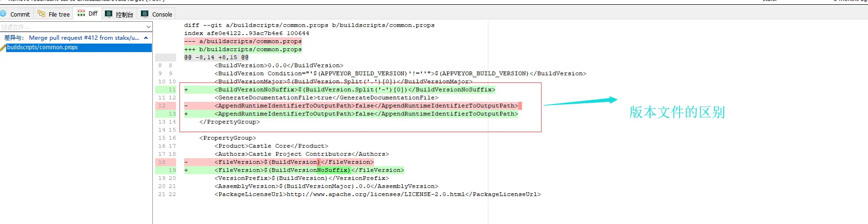Image resolution: width=868 pixels, height=224 pixels.
Task: Switch to the Commit tab
Action: [x=16, y=14]
